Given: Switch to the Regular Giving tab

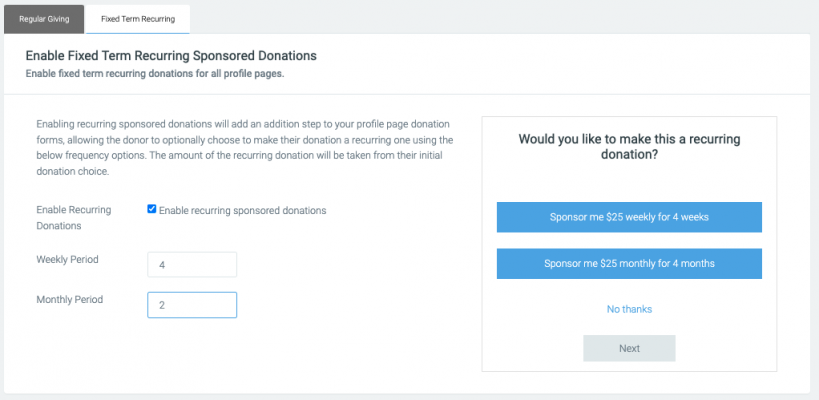Looking at the screenshot, I should tap(44, 19).
